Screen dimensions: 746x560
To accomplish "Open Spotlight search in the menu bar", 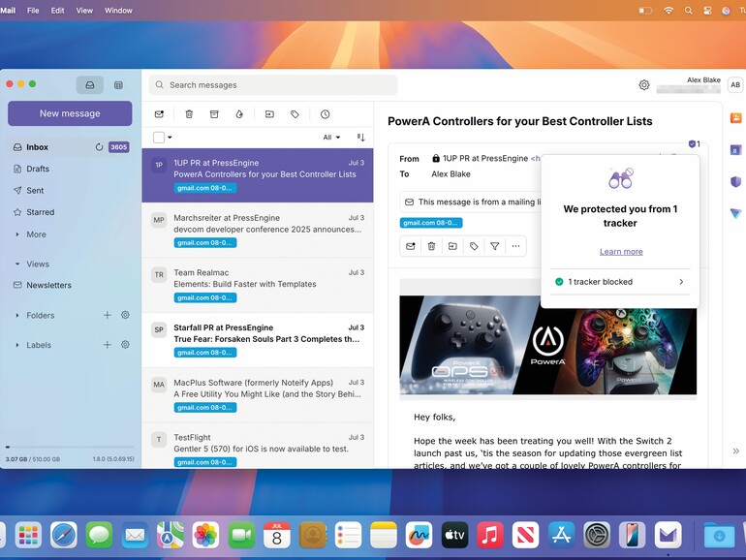I will click(x=689, y=11).
